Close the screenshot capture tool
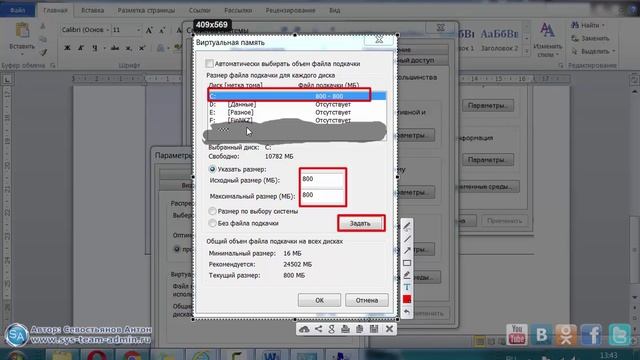Viewport: 640px width, 360px height. pyautogui.click(x=389, y=329)
